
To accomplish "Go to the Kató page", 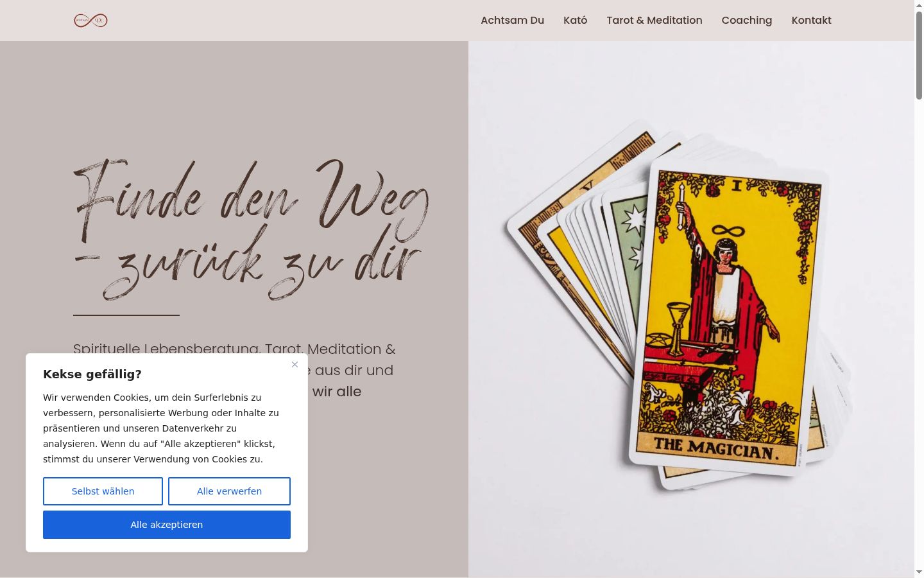I will coord(575,20).
